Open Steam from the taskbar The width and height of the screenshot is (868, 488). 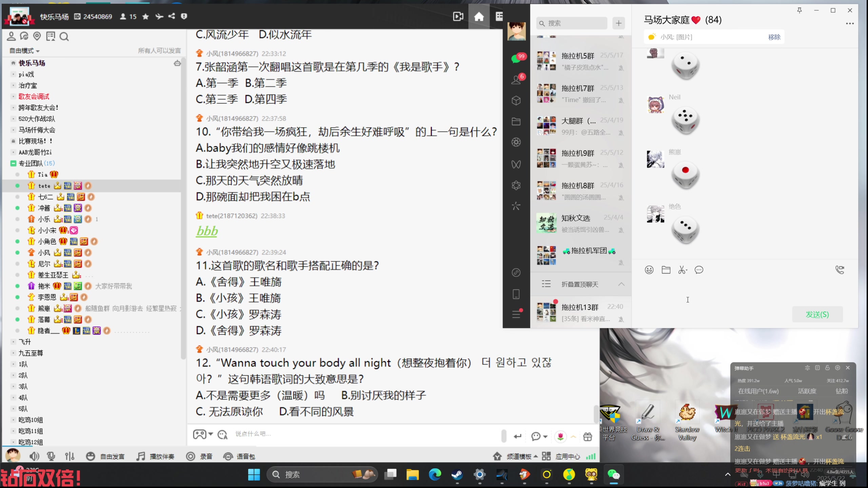click(457, 475)
